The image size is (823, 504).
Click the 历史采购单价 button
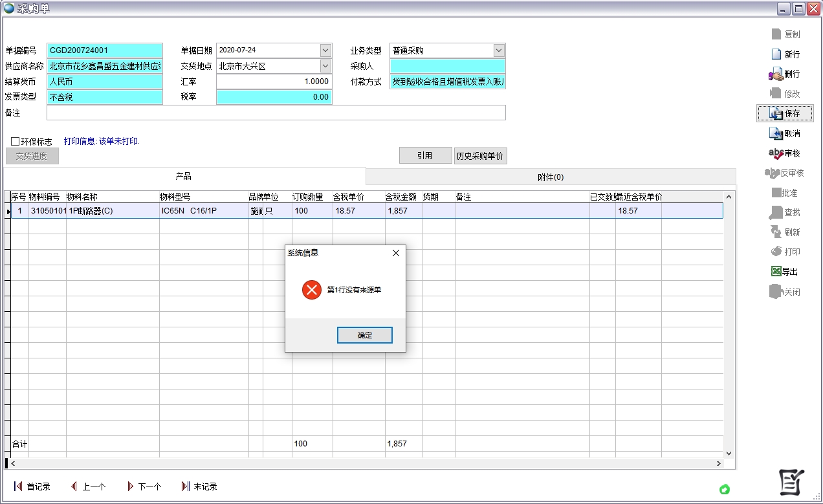click(481, 156)
